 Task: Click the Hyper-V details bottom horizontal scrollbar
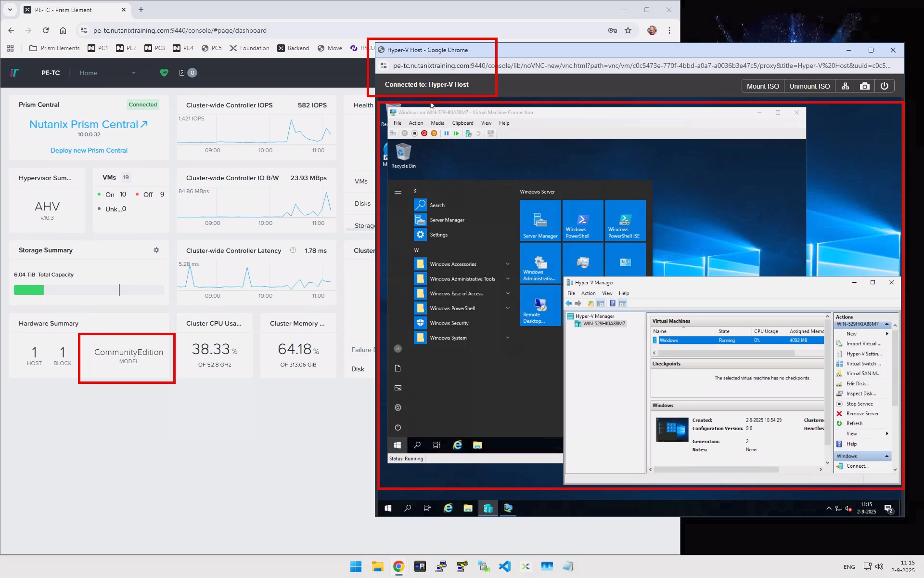[716, 469]
